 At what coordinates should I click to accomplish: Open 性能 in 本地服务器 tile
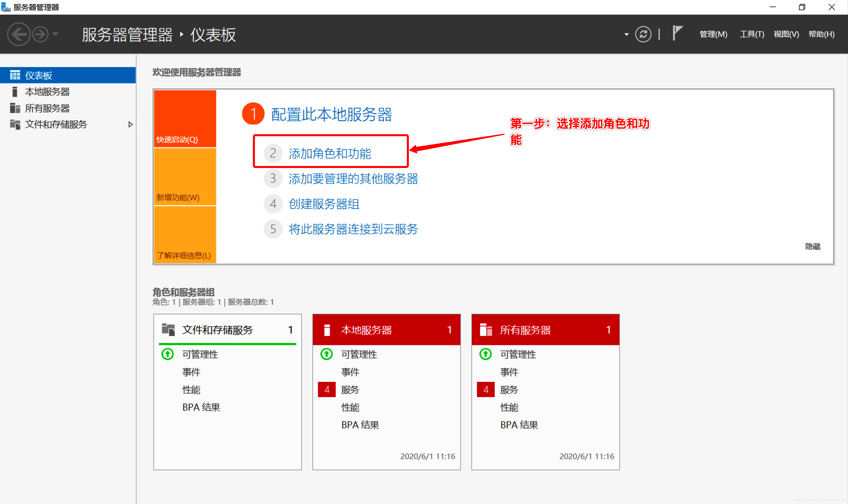tap(350, 407)
